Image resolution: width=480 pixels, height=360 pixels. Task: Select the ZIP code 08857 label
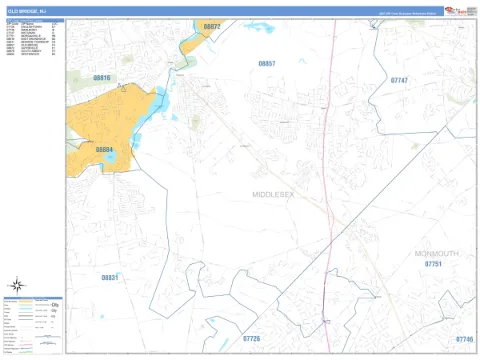click(x=267, y=63)
